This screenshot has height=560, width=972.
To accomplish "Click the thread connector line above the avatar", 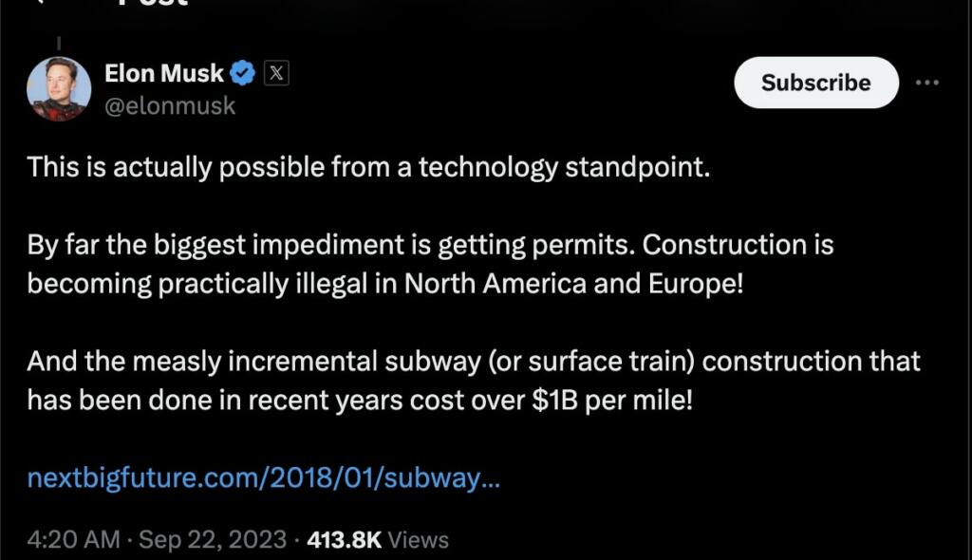I will click(x=59, y=43).
